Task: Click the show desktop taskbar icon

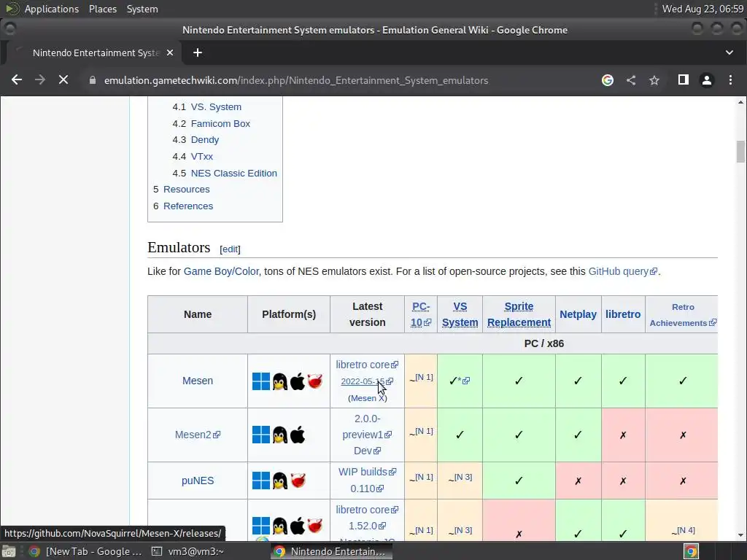Action: pyautogui.click(x=9, y=551)
